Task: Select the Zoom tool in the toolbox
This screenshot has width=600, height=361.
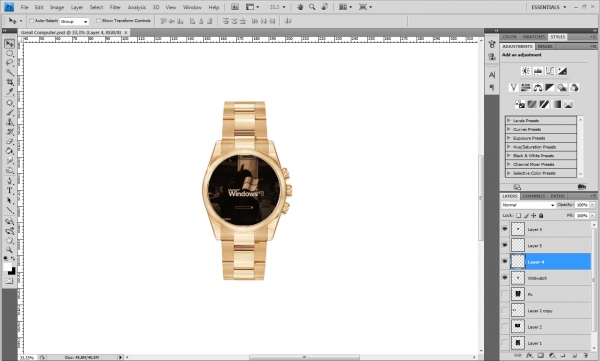Action: (x=10, y=250)
